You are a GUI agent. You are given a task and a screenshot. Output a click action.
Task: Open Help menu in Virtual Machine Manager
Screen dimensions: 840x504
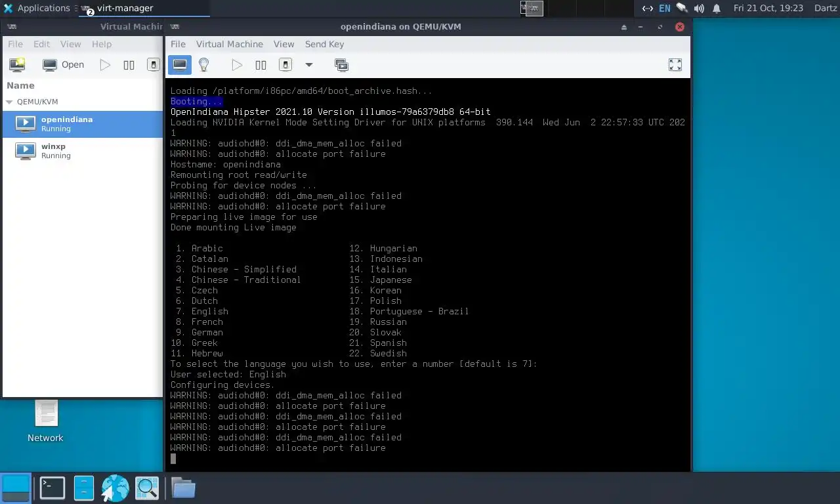pyautogui.click(x=101, y=44)
